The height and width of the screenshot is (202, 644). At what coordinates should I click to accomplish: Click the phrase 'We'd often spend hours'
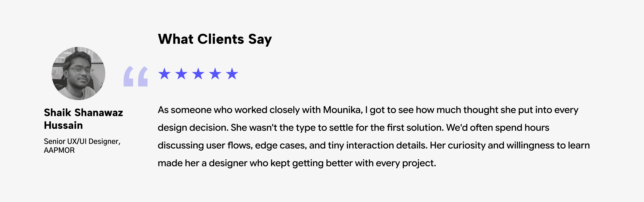pyautogui.click(x=498, y=128)
